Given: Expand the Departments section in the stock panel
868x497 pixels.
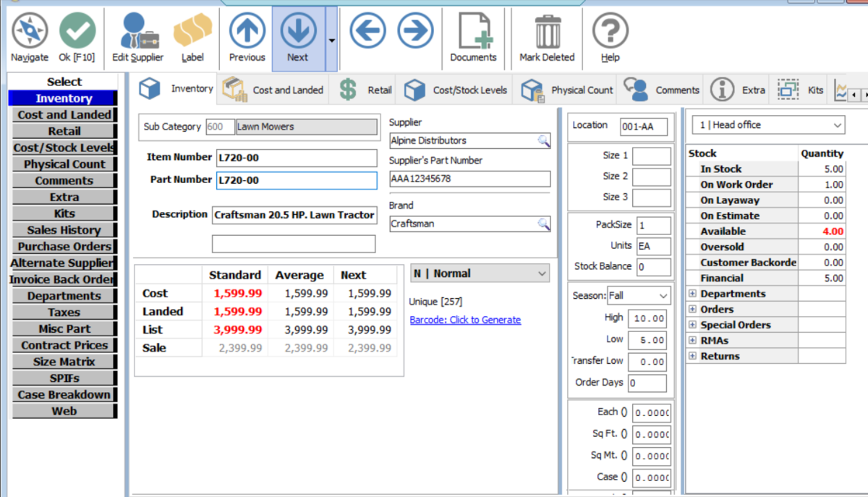Looking at the screenshot, I should [692, 293].
